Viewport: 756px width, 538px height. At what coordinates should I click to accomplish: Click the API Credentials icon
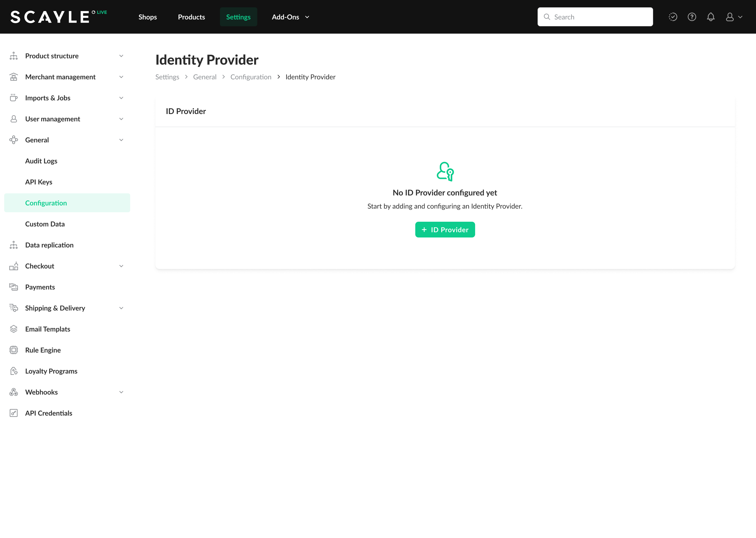(x=14, y=413)
